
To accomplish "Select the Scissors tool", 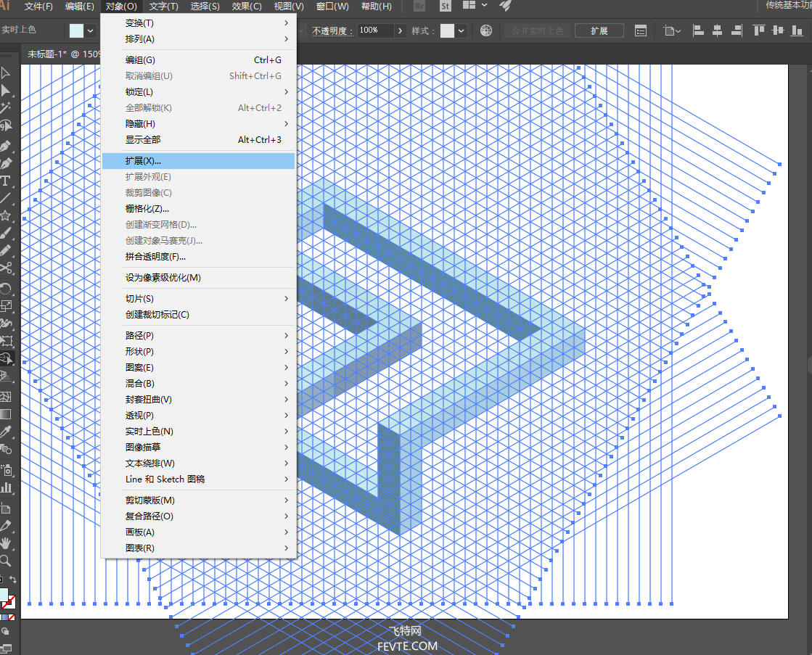I will point(6,268).
